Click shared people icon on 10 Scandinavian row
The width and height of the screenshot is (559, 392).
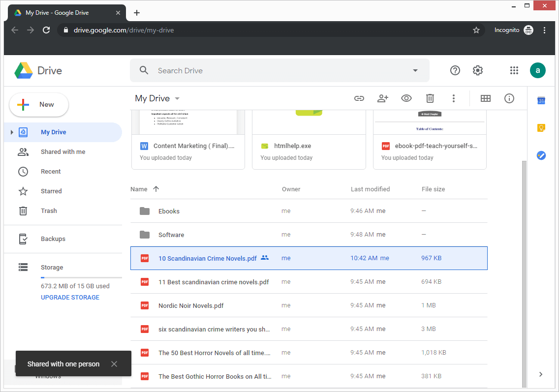pyautogui.click(x=265, y=258)
